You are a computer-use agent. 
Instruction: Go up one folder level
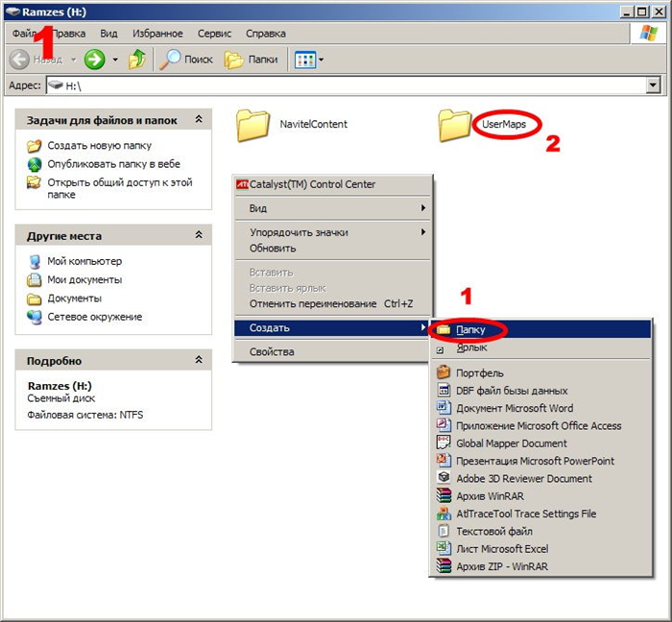tap(137, 60)
